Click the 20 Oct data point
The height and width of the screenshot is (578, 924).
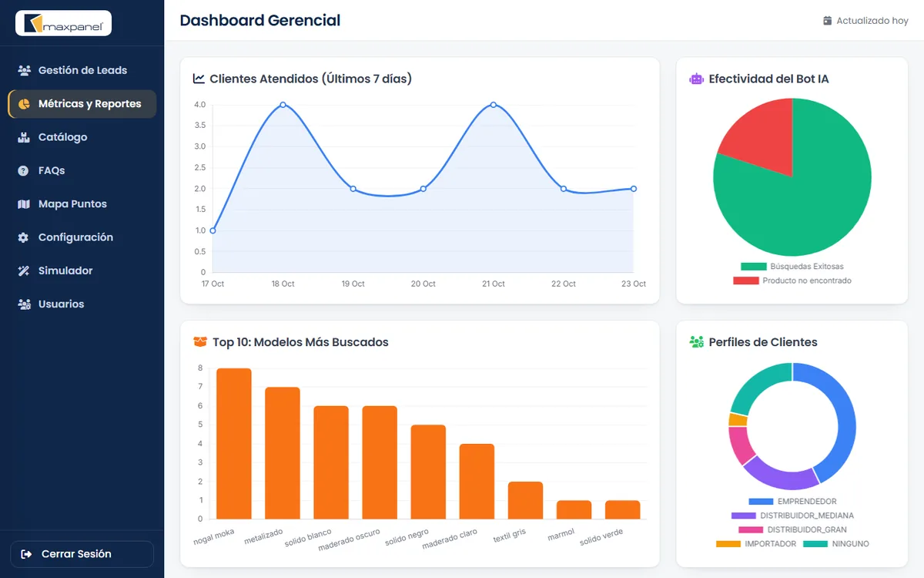click(423, 189)
